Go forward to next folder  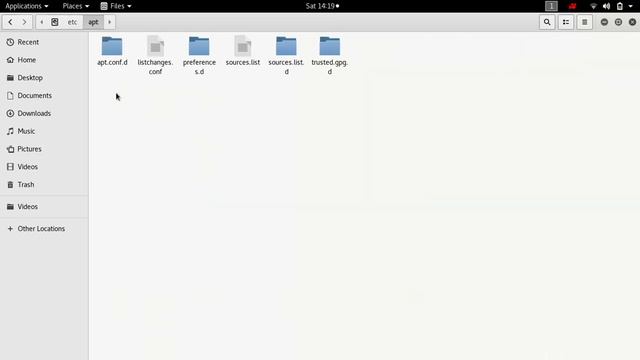coord(24,22)
